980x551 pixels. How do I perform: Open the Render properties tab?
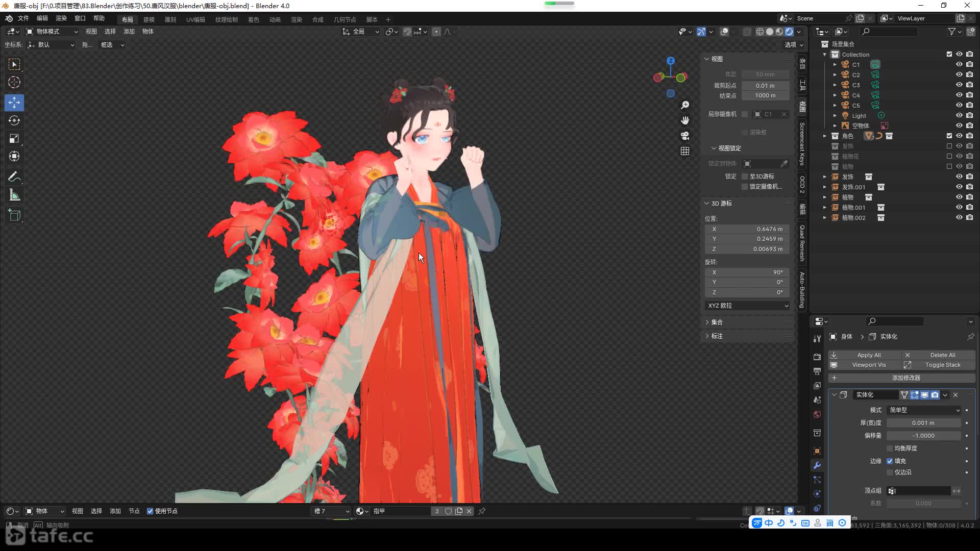point(817,357)
